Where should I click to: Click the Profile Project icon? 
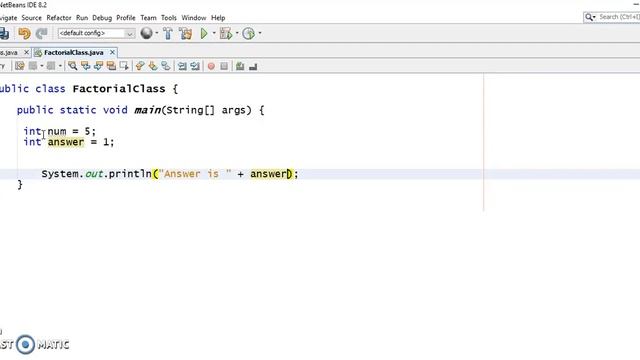249,33
